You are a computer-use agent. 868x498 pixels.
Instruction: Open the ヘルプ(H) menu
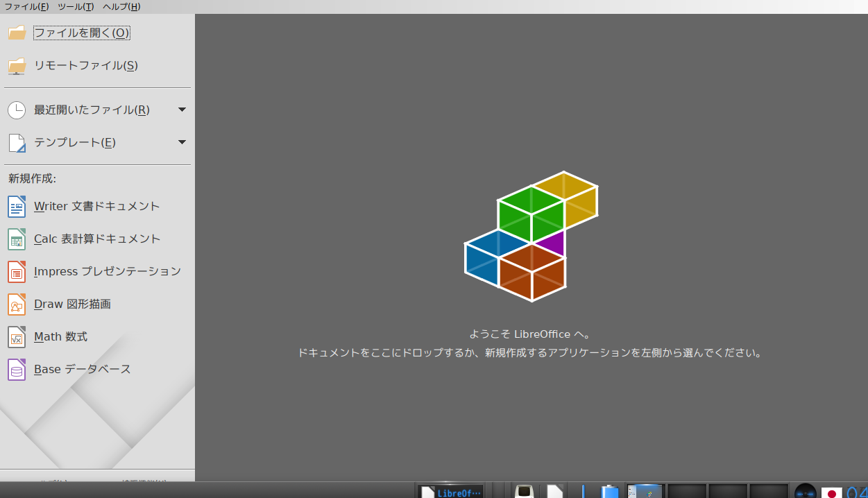point(121,7)
